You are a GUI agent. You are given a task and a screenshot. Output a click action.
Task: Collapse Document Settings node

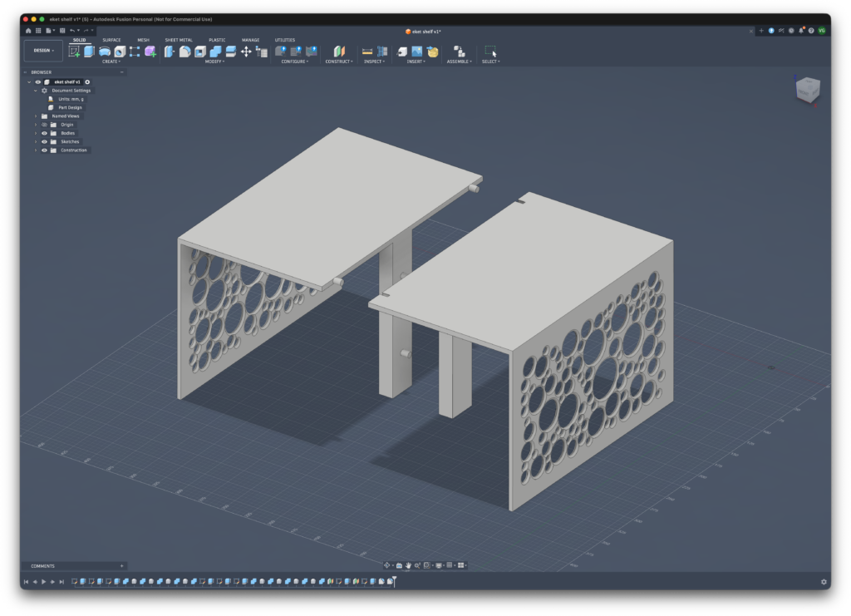click(36, 91)
